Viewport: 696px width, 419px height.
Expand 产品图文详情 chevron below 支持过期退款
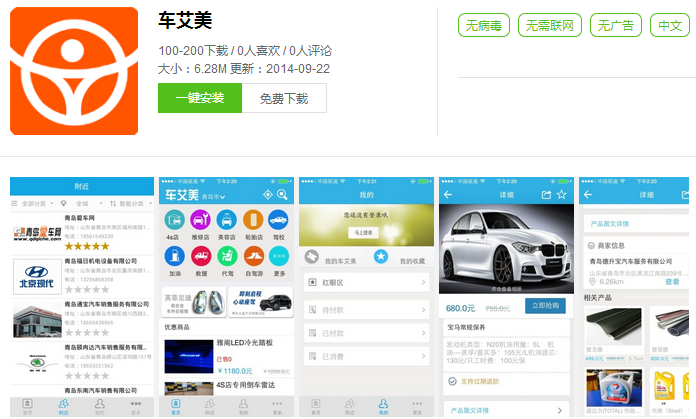click(560, 411)
